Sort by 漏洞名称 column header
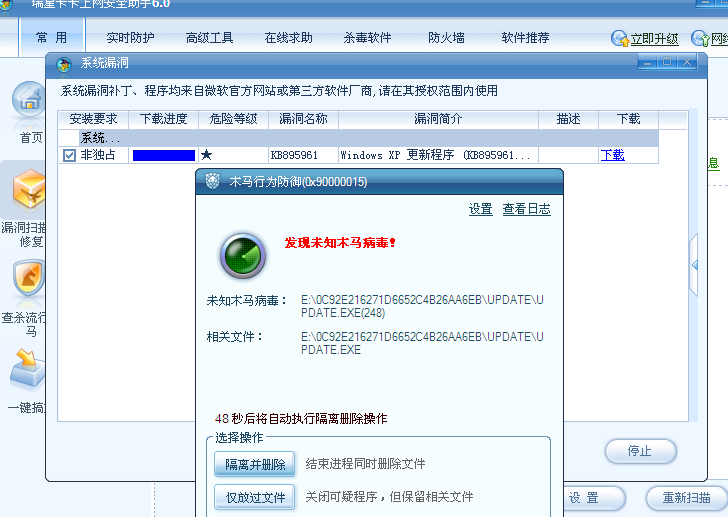 (x=304, y=119)
